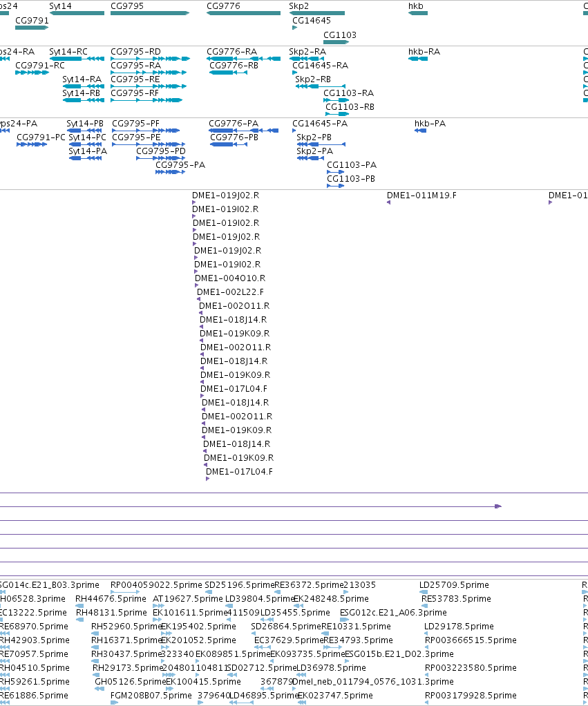Click the EC37629.5prime EST label

point(289,640)
